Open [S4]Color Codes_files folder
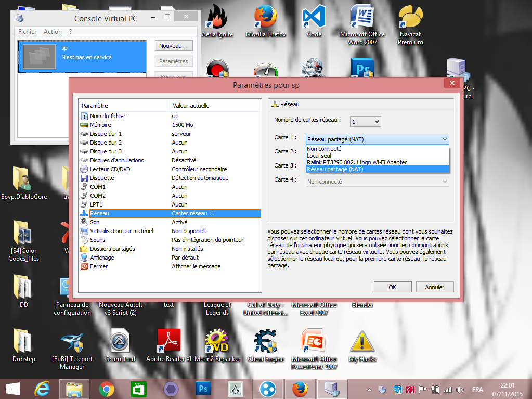Screen dimensions: 532x399 click(24, 241)
